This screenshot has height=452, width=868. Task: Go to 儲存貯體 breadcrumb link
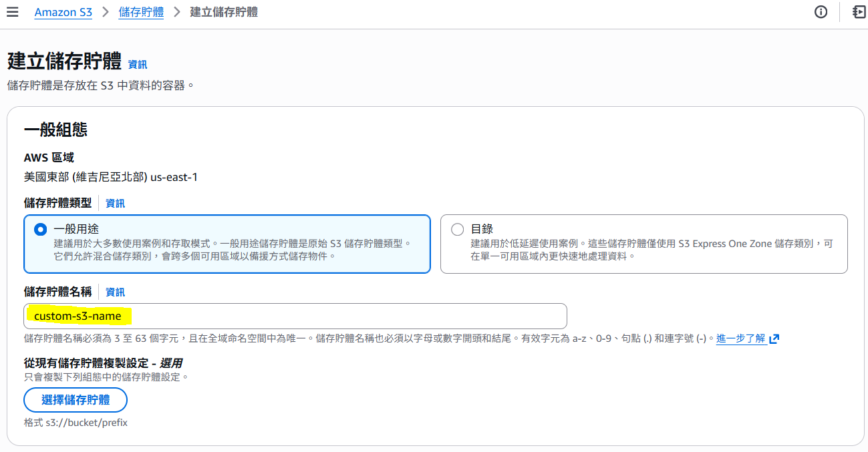pyautogui.click(x=141, y=12)
